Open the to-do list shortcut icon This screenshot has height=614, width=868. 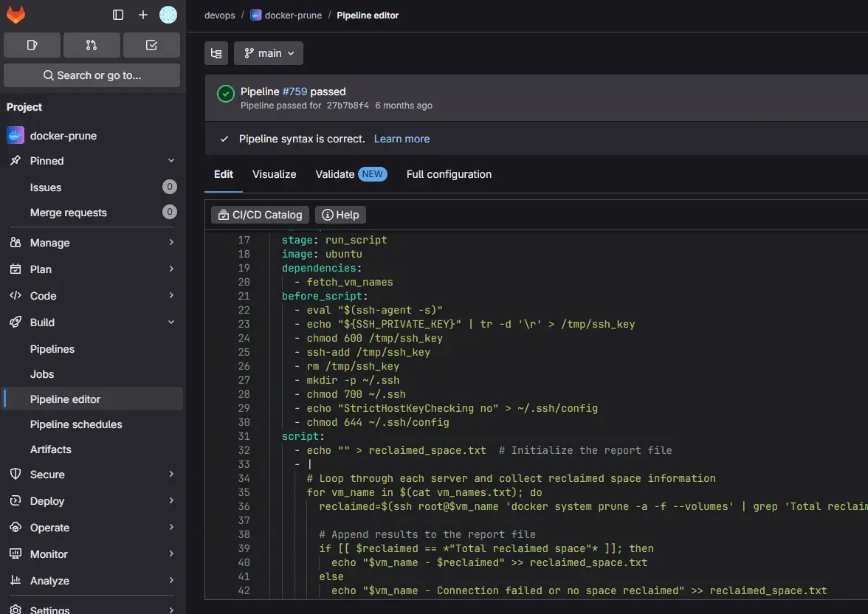pyautogui.click(x=151, y=45)
